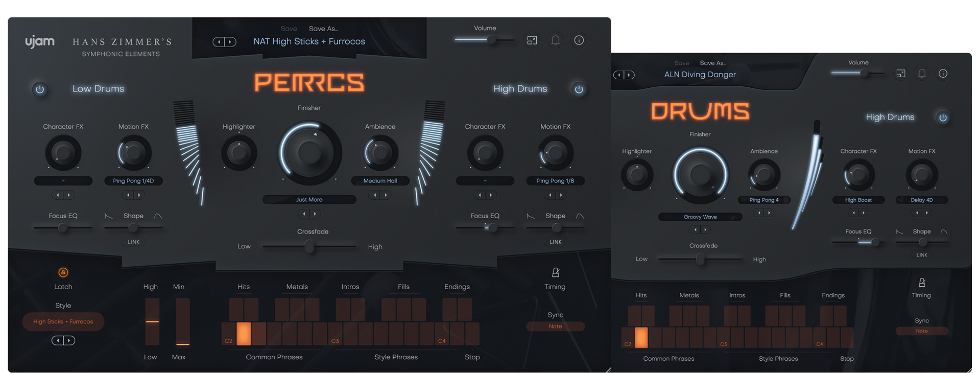This screenshot has height=373, width=980.
Task: Click the Timing metronome icon in PERCS
Action: (556, 273)
